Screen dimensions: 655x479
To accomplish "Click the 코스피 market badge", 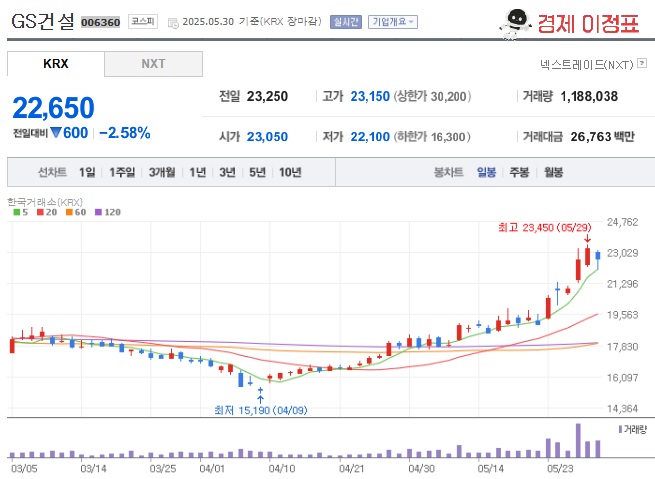I will [x=143, y=21].
